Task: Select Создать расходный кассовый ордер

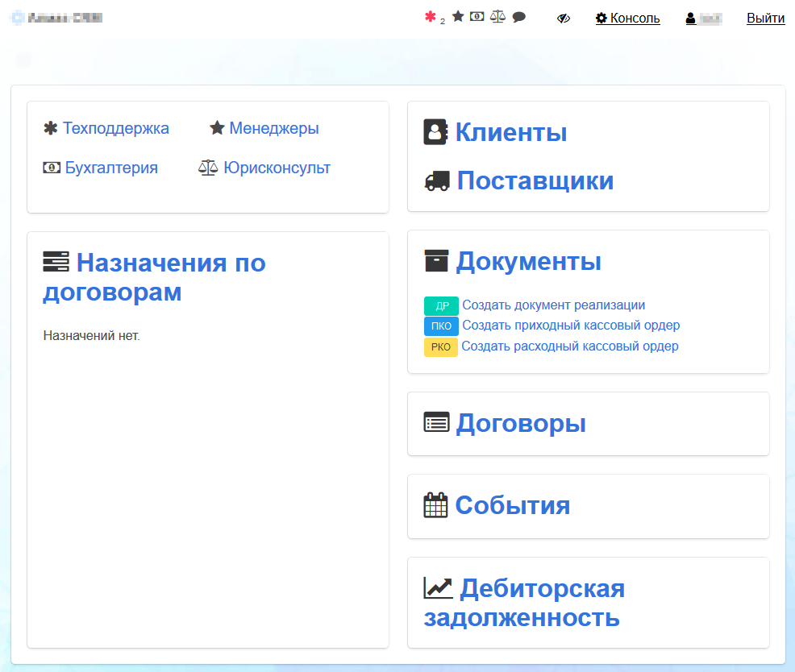Action: 570,346
